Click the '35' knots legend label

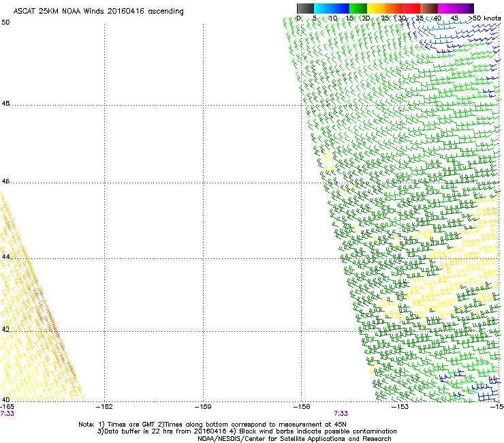(420, 18)
